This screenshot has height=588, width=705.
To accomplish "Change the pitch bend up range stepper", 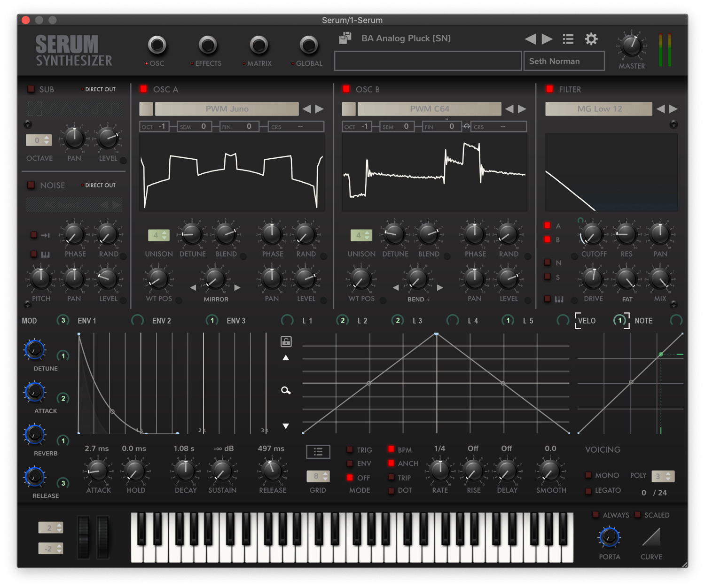I will click(51, 528).
